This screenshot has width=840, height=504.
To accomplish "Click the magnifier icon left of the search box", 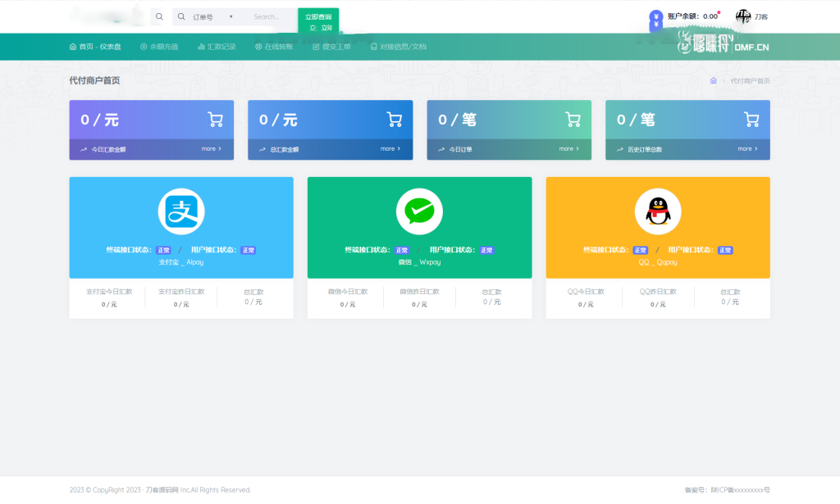I will tap(159, 16).
